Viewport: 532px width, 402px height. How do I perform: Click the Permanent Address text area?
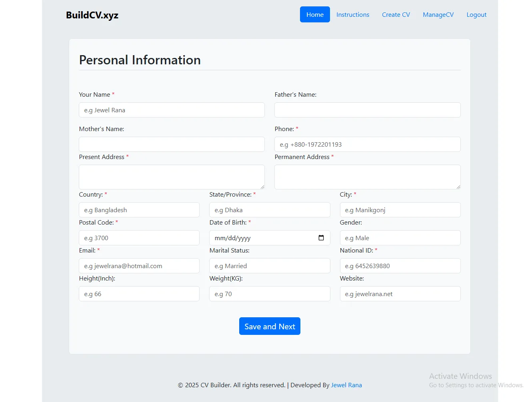click(367, 177)
